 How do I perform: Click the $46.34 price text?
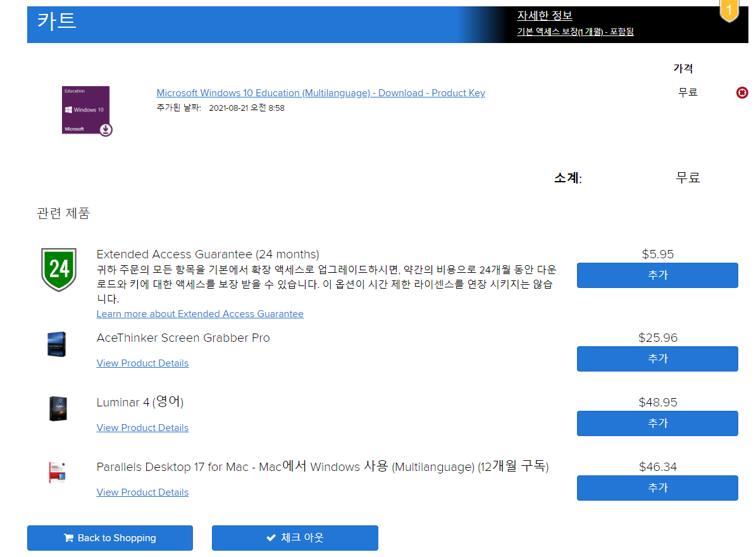point(658,467)
